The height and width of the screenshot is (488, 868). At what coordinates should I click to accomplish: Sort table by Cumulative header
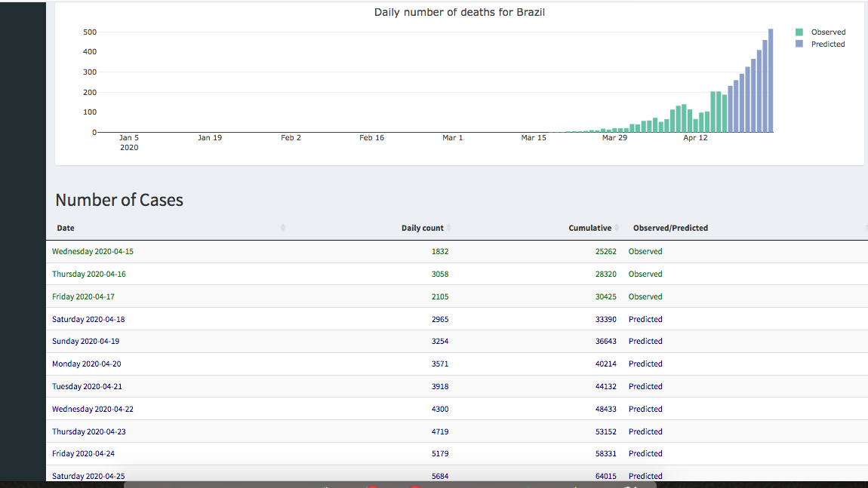[589, 228]
